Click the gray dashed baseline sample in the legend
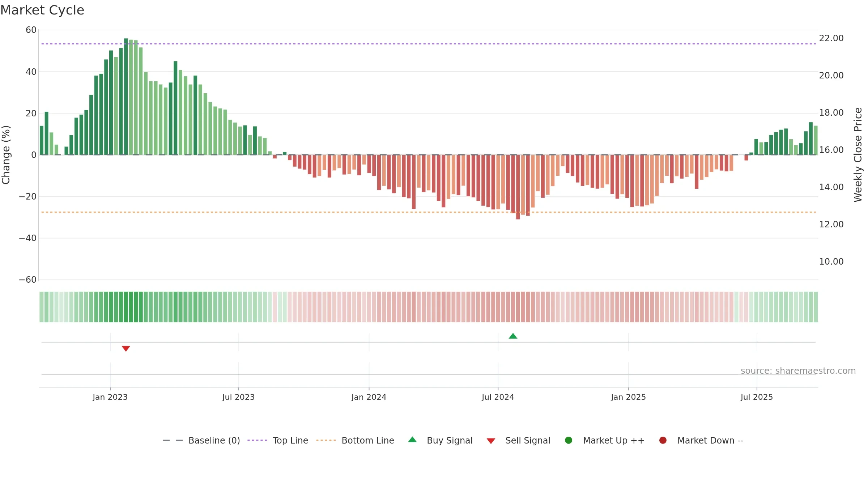 (173, 440)
